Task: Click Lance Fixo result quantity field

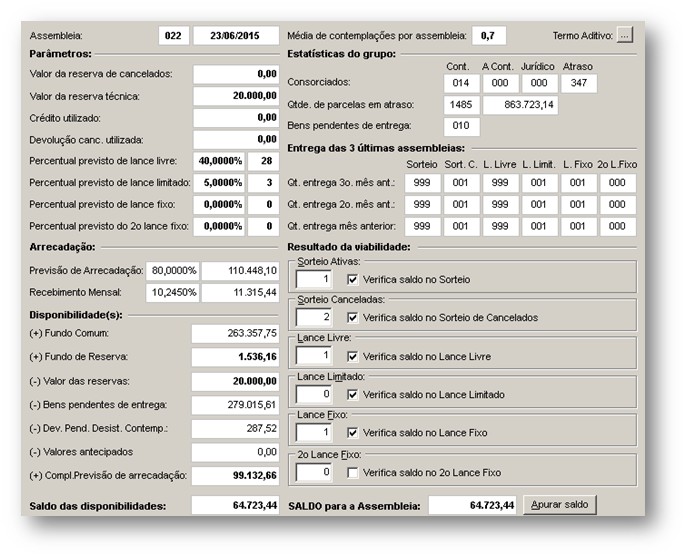Action: [314, 433]
